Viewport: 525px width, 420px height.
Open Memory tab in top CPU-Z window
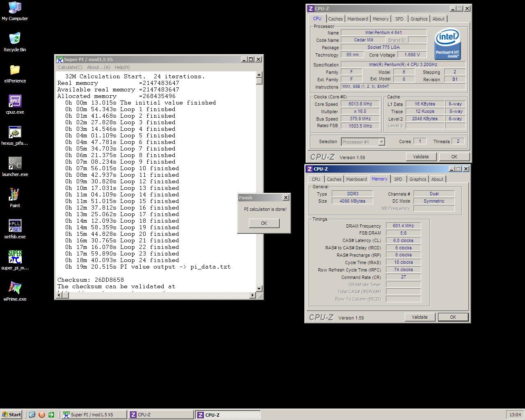tap(381, 19)
